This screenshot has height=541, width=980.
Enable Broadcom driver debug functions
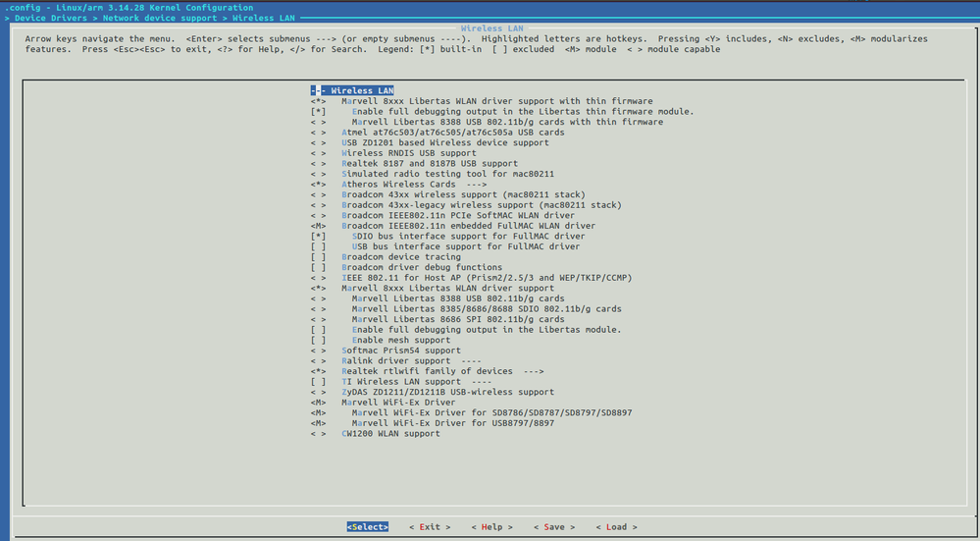click(x=406, y=267)
